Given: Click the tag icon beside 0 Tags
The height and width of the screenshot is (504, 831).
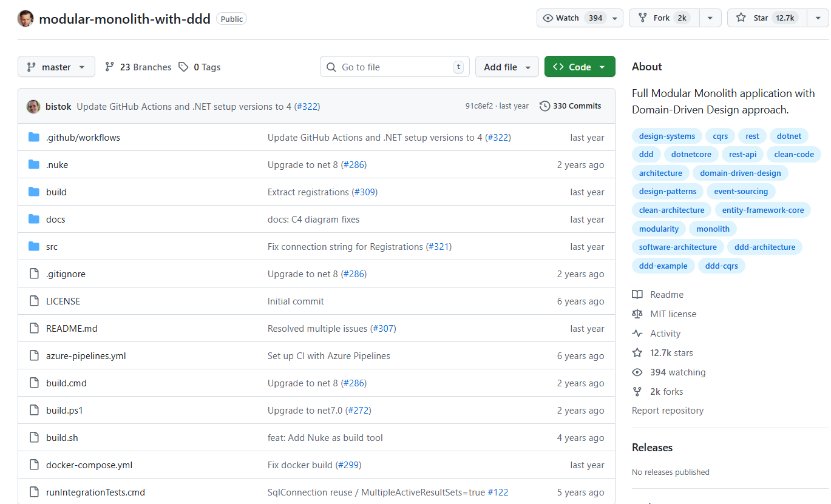Looking at the screenshot, I should (x=183, y=67).
